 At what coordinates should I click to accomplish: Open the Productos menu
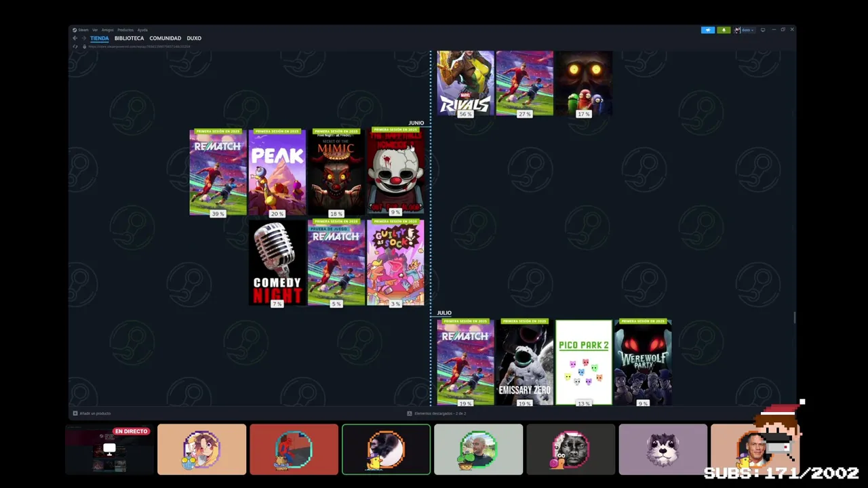[125, 30]
